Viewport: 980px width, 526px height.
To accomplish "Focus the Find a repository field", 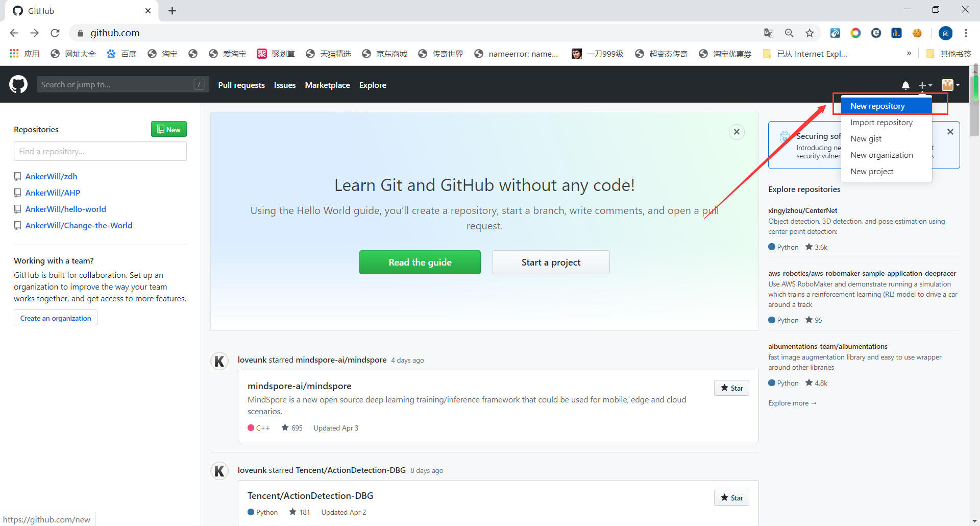I will (100, 151).
